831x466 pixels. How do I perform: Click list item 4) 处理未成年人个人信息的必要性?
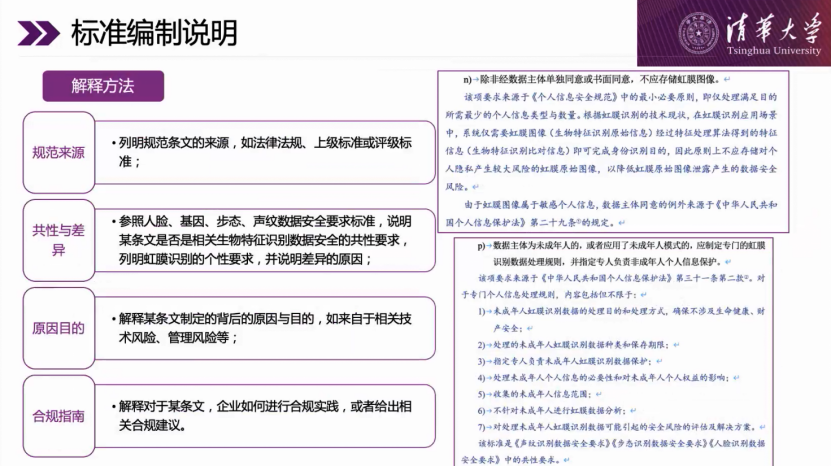tap(608, 377)
